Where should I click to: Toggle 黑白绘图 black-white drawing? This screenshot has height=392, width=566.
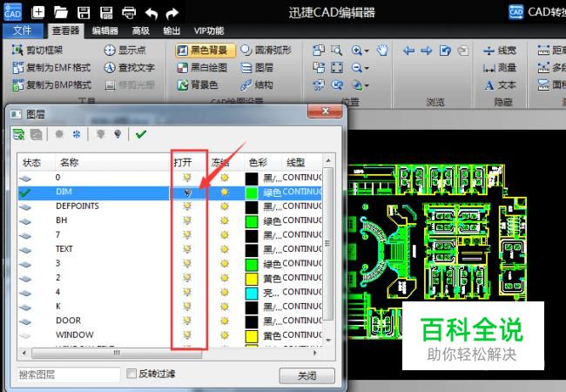tap(202, 67)
